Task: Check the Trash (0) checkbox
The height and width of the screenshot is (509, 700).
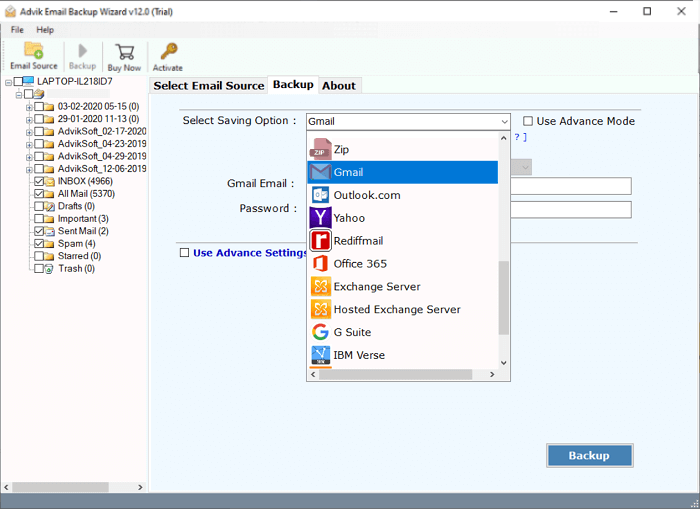Action: click(39, 269)
